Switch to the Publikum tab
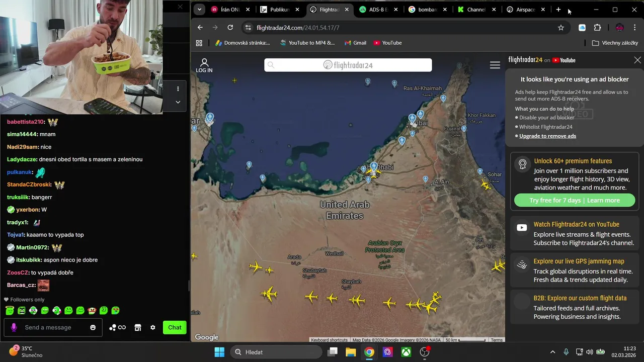The image size is (644, 362). (279, 10)
